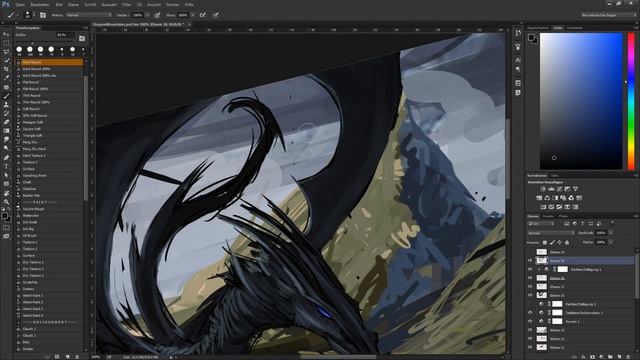Create a new layer from Layers footer
The image size is (640, 360).
click(620, 357)
